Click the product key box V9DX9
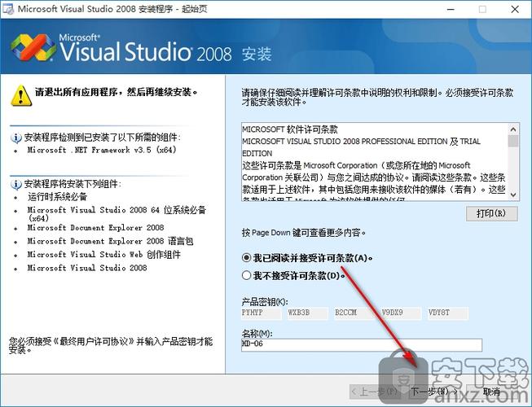The width and height of the screenshot is (532, 407). pyautogui.click(x=401, y=313)
